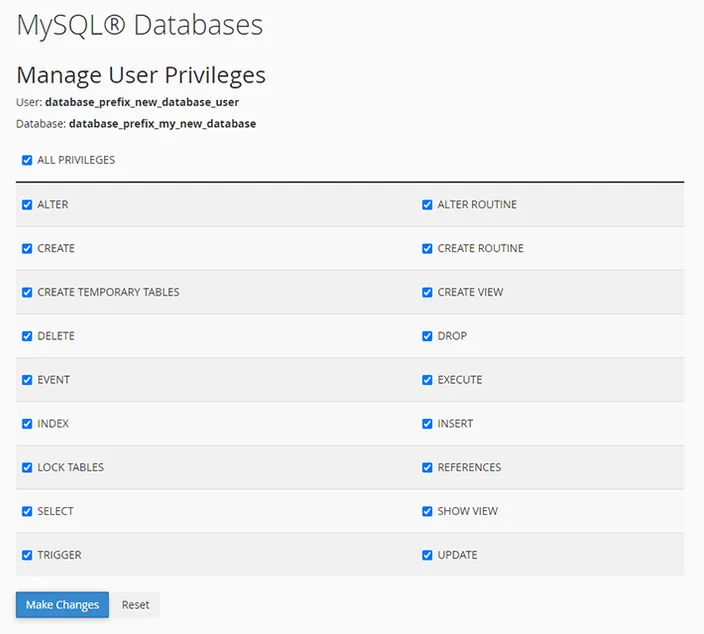Uncheck the REFERENCES privilege checkbox
The width and height of the screenshot is (704, 634).
[427, 467]
